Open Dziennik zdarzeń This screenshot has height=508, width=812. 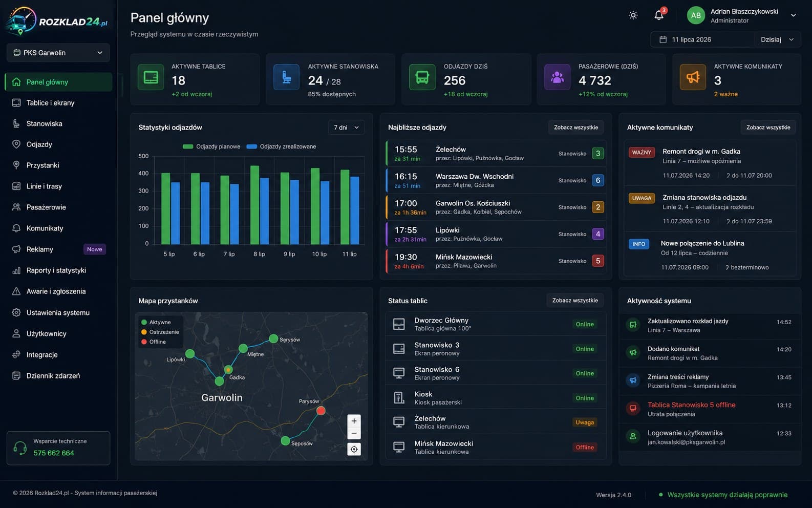click(58, 376)
